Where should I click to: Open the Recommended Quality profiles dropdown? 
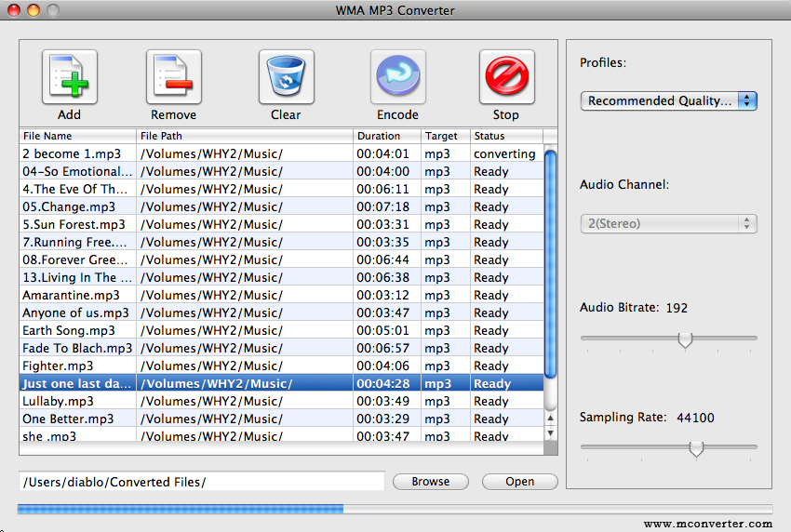pos(668,100)
